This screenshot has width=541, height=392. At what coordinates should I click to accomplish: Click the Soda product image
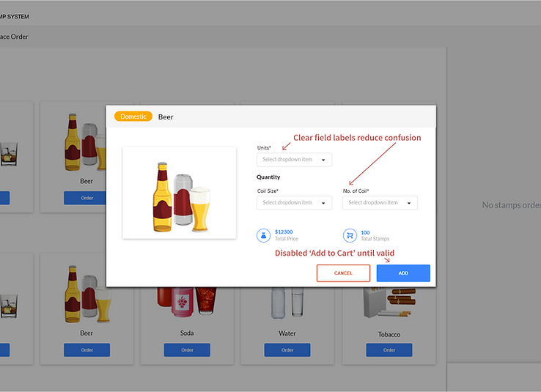187,302
